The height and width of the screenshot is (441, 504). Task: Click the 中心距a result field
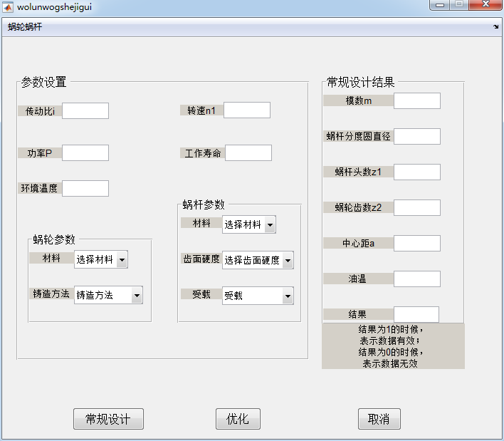coord(417,243)
